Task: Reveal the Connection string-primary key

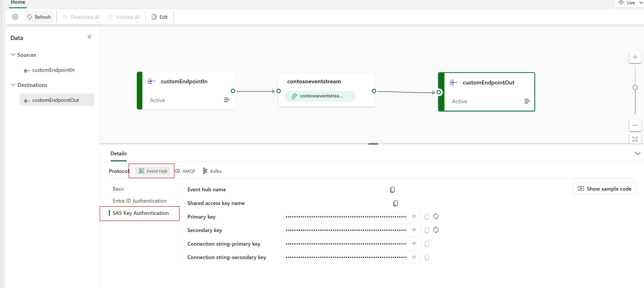Action: pyautogui.click(x=414, y=244)
